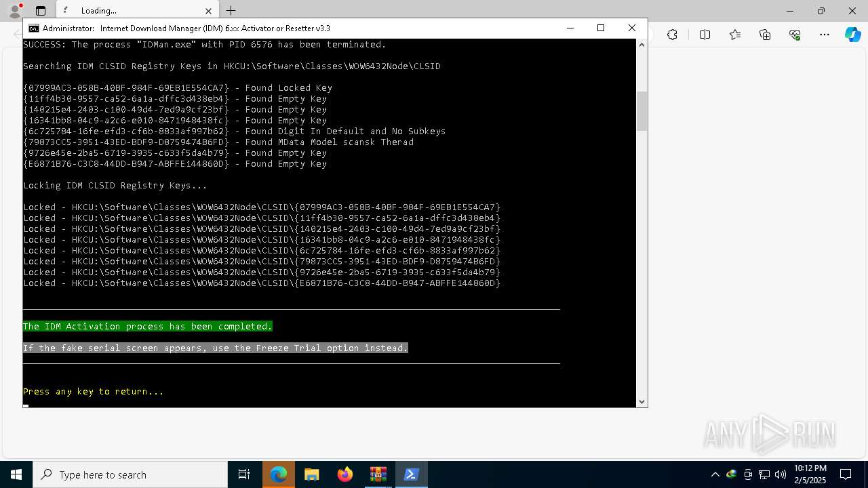Click the Edge window minimize button

[790, 11]
